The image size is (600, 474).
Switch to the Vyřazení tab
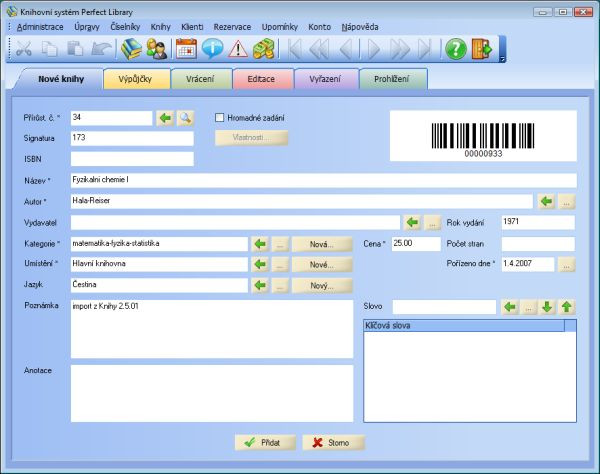pos(326,79)
